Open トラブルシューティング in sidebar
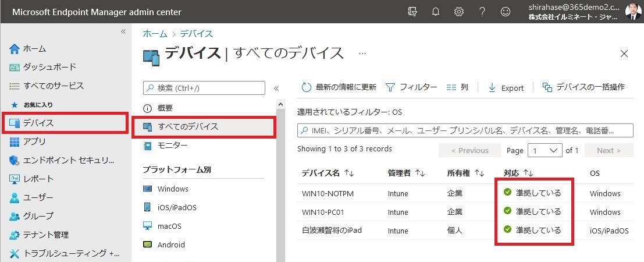The image size is (644, 262). click(65, 253)
